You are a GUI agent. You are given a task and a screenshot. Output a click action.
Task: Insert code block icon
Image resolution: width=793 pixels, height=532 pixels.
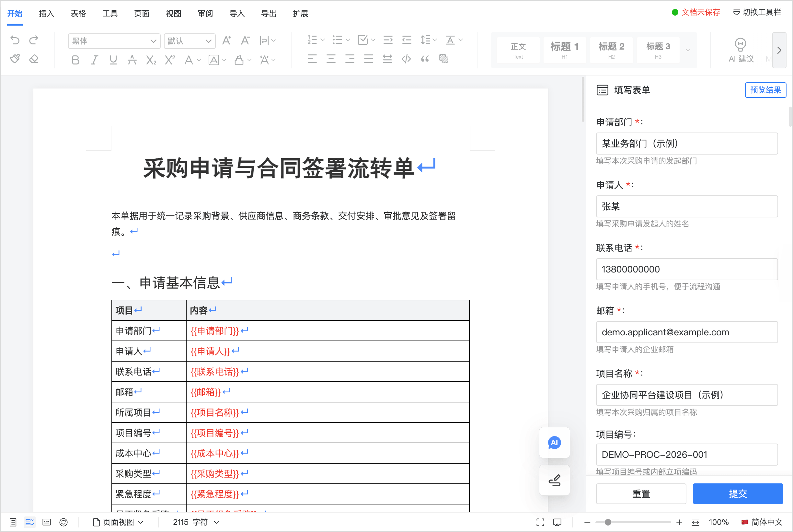[x=406, y=59]
